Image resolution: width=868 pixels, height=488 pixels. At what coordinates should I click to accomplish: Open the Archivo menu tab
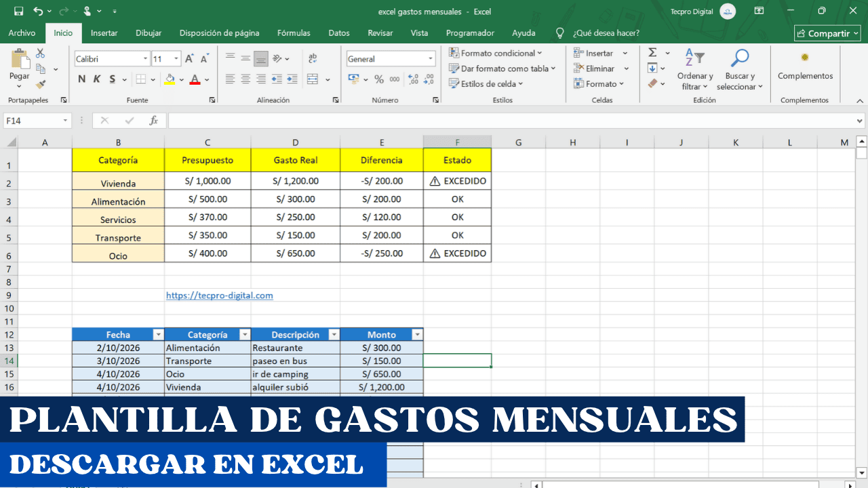22,33
